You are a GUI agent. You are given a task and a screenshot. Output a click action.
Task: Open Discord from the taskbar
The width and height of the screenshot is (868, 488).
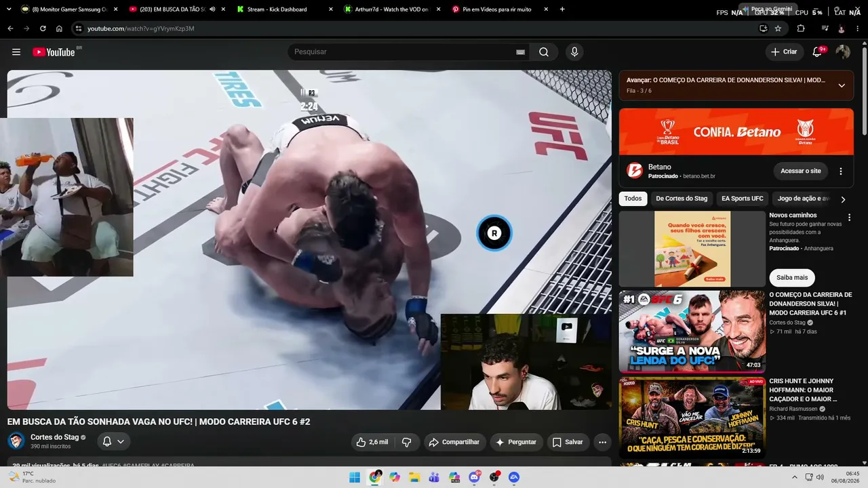coord(474,477)
